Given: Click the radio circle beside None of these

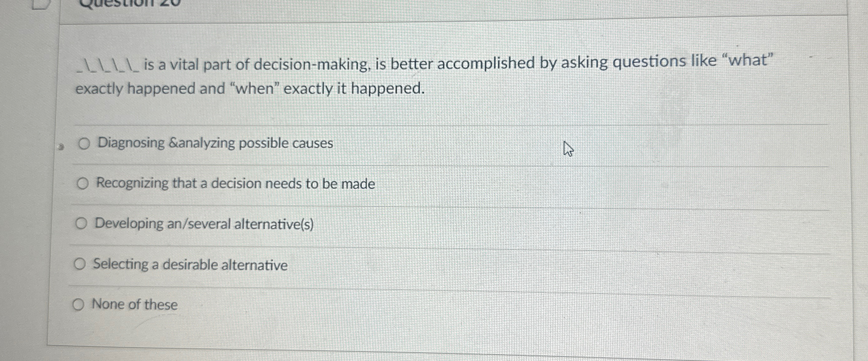Looking at the screenshot, I should [79, 304].
